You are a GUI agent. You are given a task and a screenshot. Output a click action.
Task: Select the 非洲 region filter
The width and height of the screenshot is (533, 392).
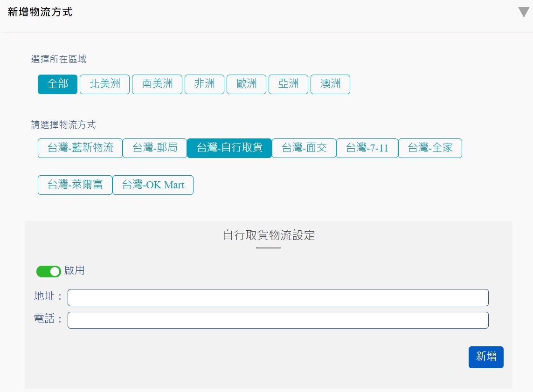coord(204,84)
